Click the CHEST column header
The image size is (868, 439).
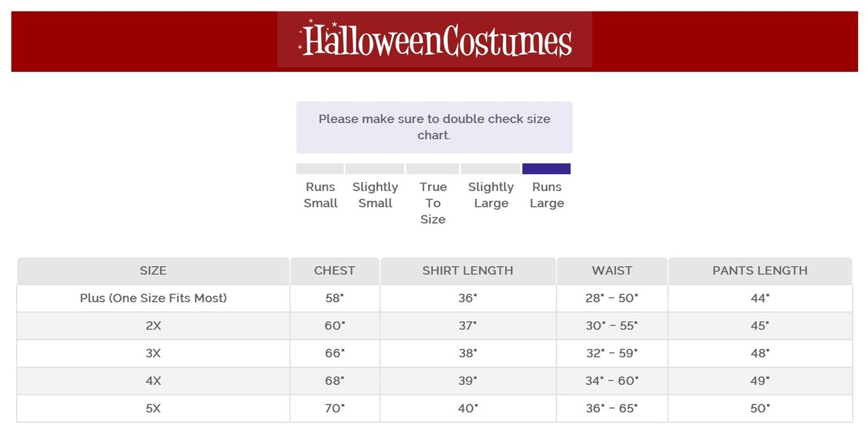point(335,271)
